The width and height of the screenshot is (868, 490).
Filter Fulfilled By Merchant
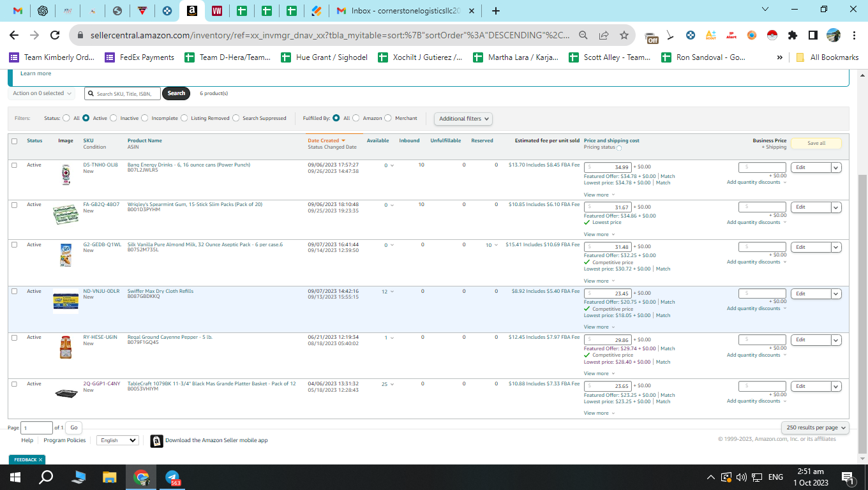point(388,118)
